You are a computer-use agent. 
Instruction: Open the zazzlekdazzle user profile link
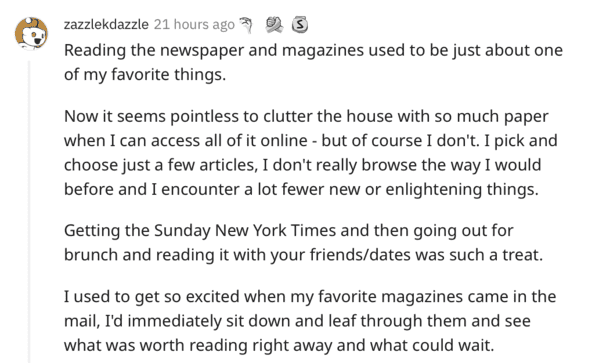[106, 24]
